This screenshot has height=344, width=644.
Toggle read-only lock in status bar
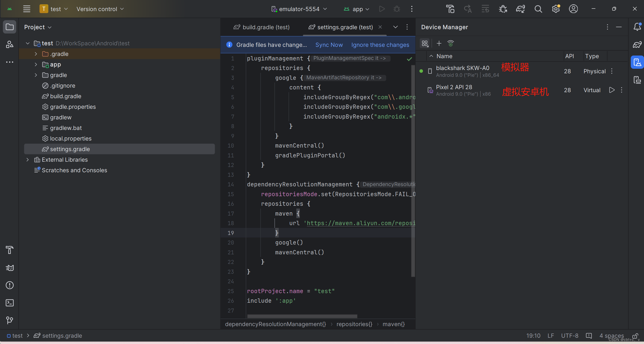635,336
